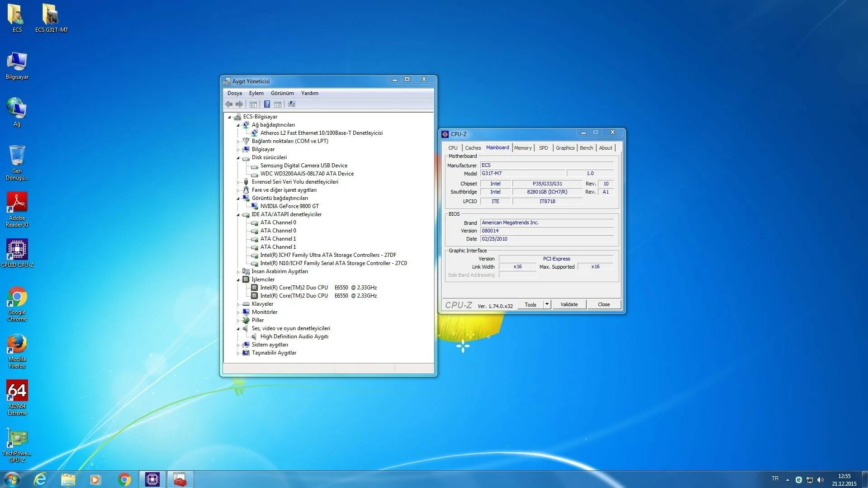Viewport: 868px width, 488px height.
Task: Switch to the SPD tab in CPU-Z
Action: (543, 148)
